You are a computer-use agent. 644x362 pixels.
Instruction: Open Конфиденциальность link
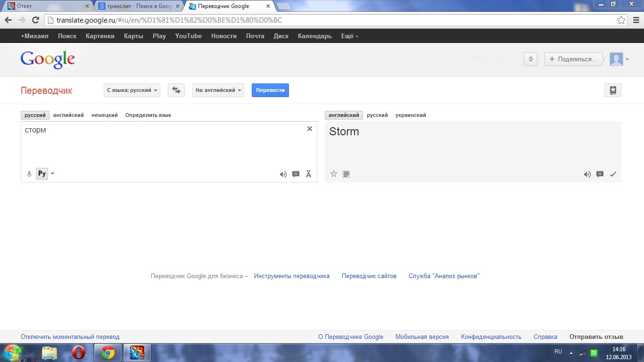[x=491, y=337]
